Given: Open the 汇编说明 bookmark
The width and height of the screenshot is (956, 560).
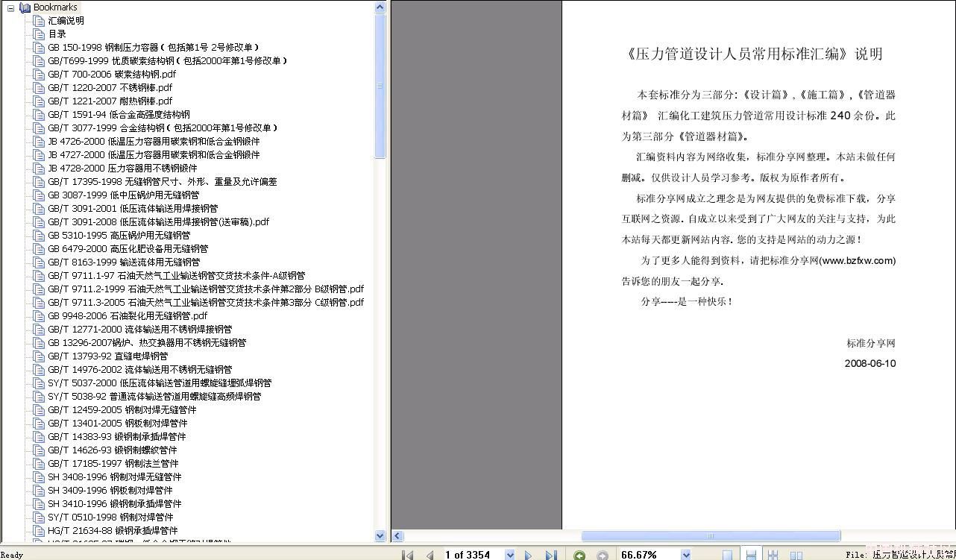Looking at the screenshot, I should [x=66, y=21].
